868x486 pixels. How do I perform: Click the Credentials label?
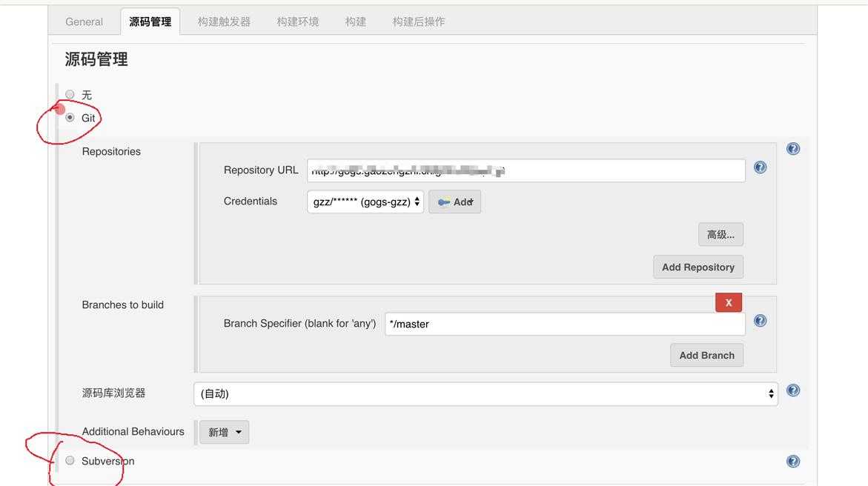click(x=251, y=202)
